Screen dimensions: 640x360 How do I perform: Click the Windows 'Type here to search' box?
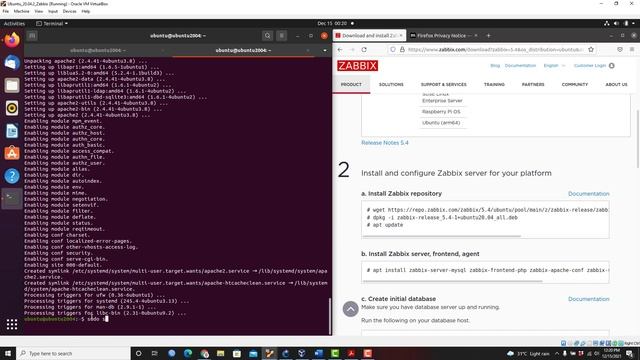73,353
